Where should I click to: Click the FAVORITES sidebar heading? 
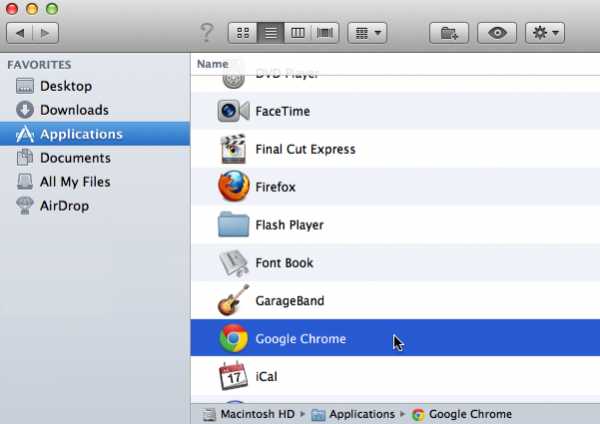39,65
